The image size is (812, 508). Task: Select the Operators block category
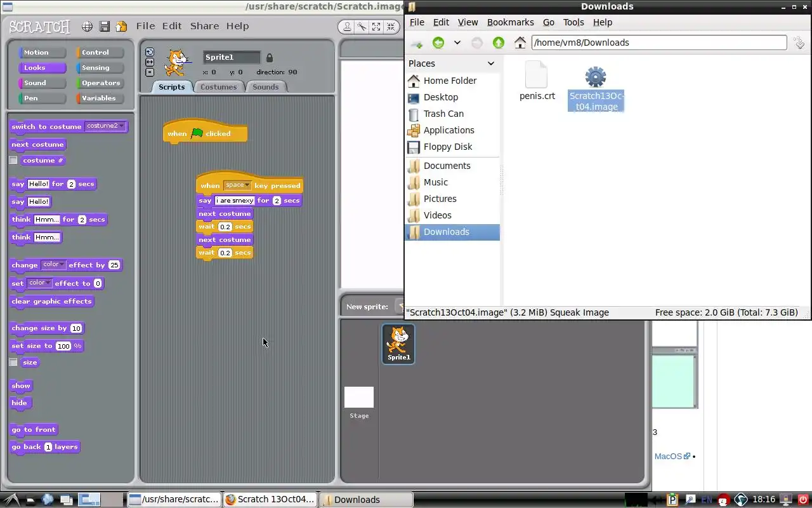tap(100, 83)
